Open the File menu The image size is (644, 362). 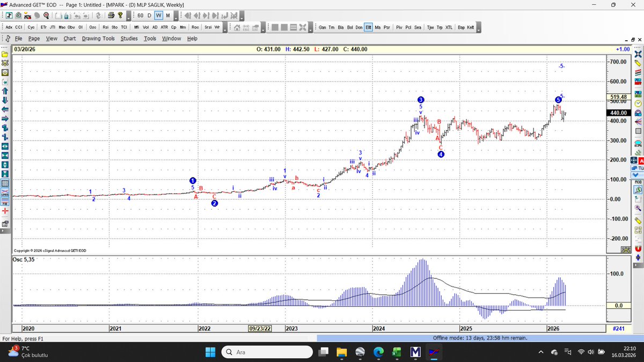point(18,39)
